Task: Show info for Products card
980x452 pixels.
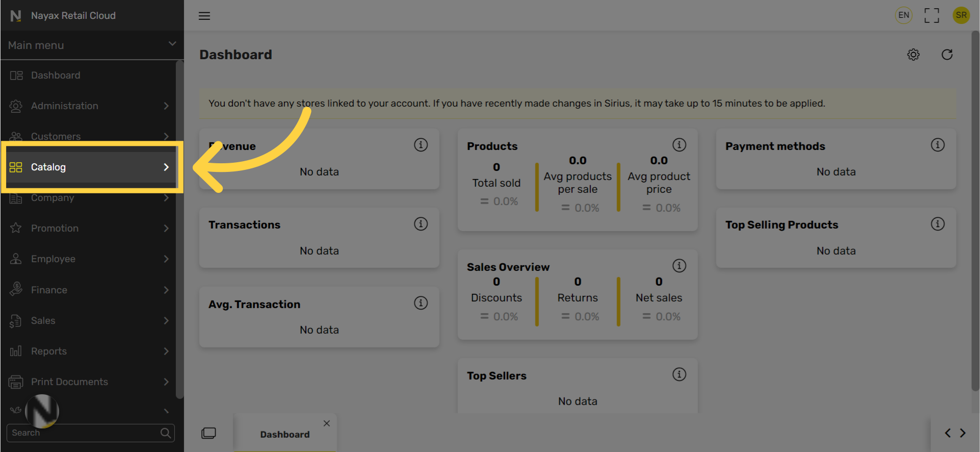Action: (x=679, y=145)
